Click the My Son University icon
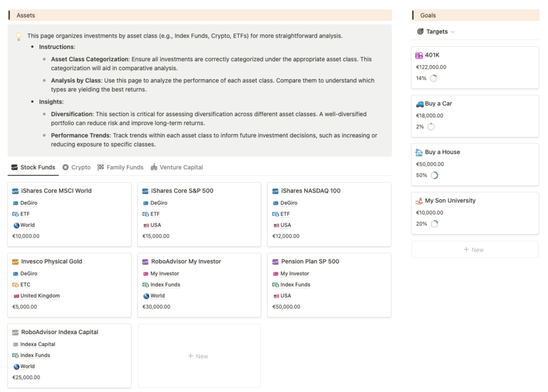This screenshot has height=392, width=548. tap(419, 201)
